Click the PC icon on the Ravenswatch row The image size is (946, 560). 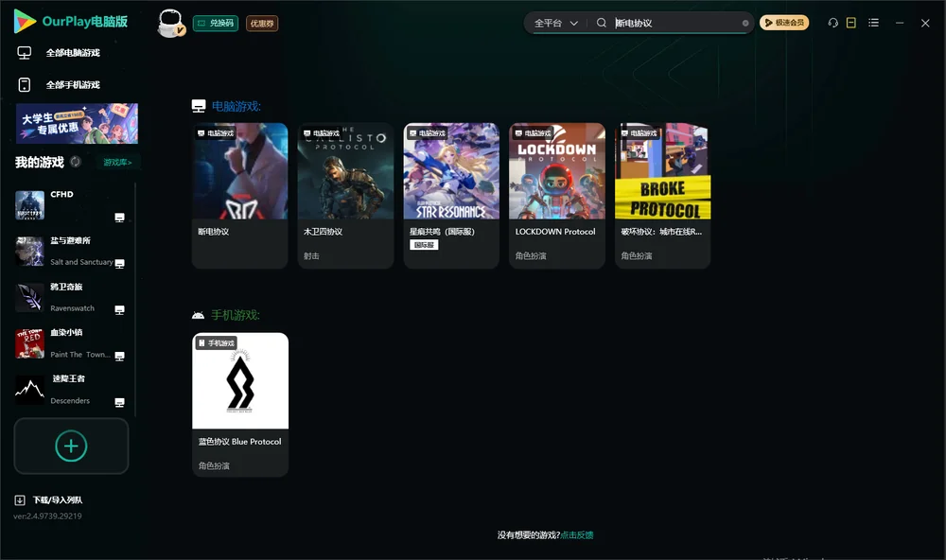tap(119, 310)
